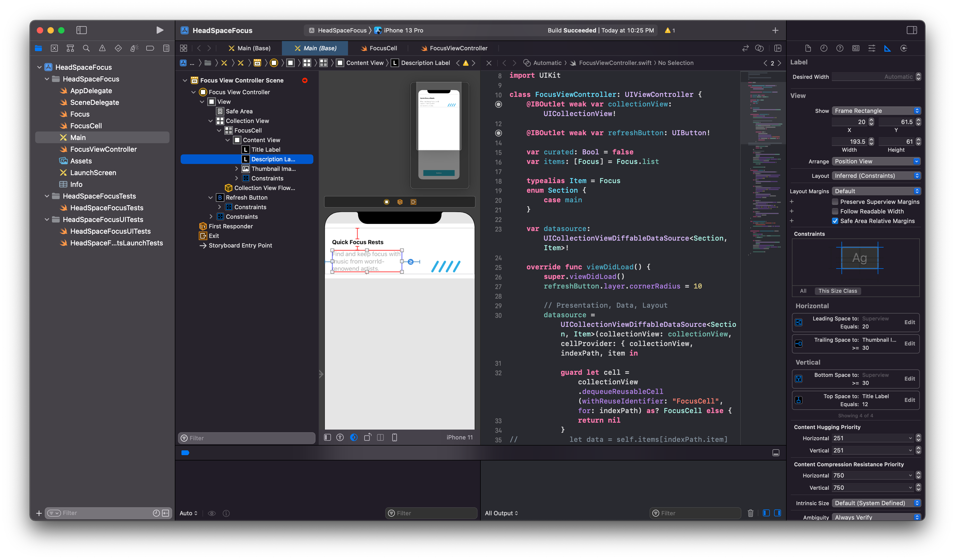Open the Issue navigator warning icon
955x560 pixels.
[x=102, y=48]
